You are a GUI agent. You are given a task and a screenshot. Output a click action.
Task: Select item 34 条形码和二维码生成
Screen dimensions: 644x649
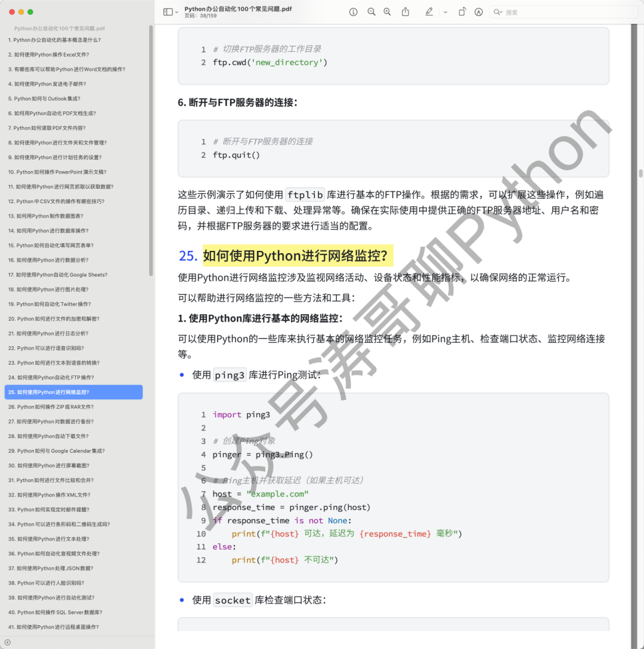pos(59,524)
